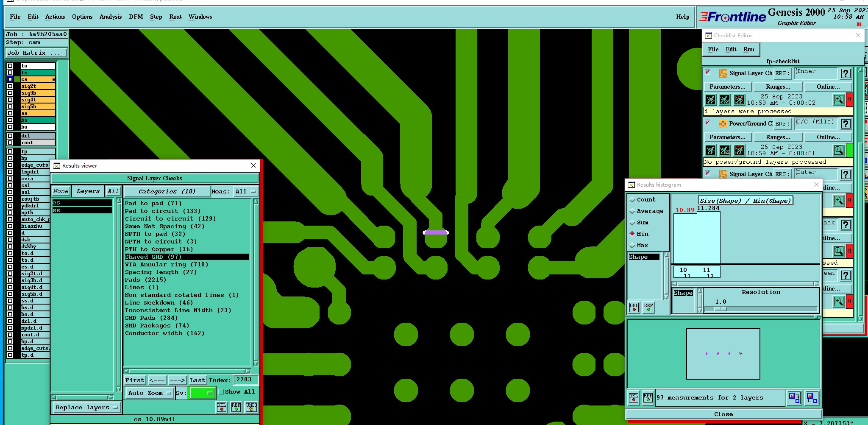Click Signal Layer Checks Inner action icon

coord(723,73)
